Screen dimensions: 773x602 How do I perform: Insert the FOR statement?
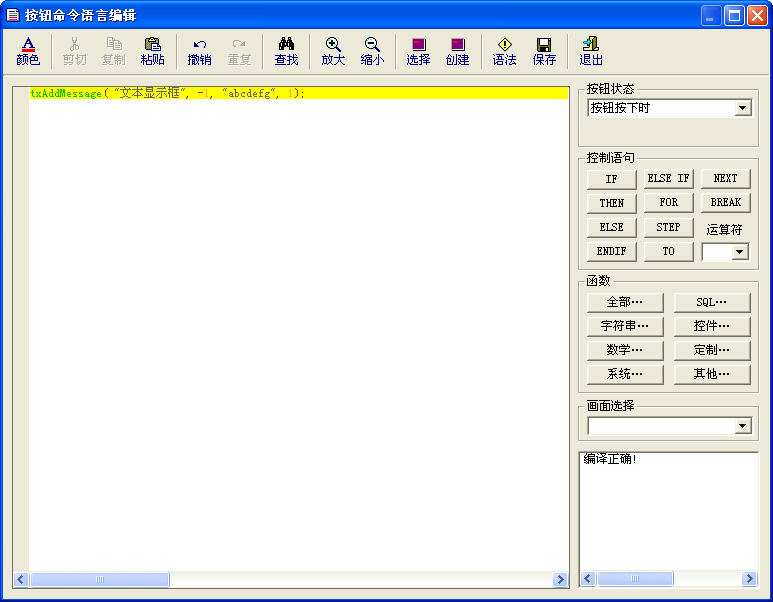668,203
